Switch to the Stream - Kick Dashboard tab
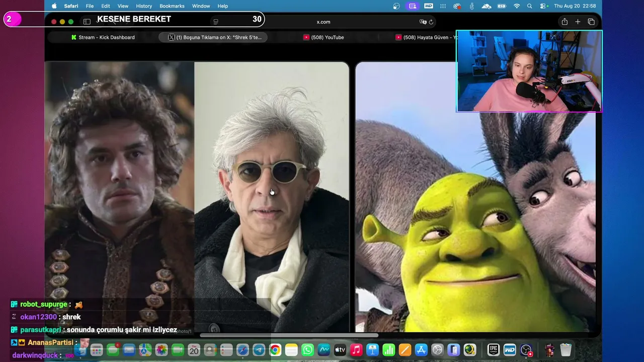The width and height of the screenshot is (644, 362). (103, 37)
